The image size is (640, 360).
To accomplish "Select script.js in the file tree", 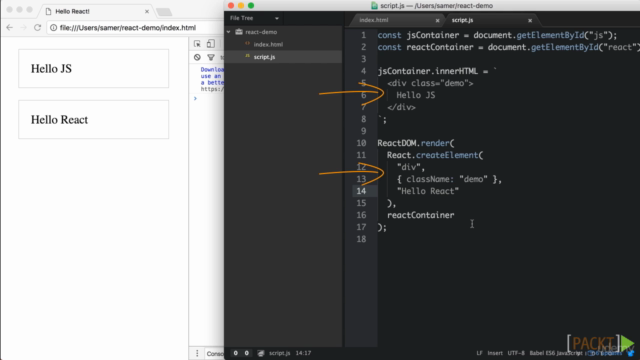I will click(x=264, y=57).
